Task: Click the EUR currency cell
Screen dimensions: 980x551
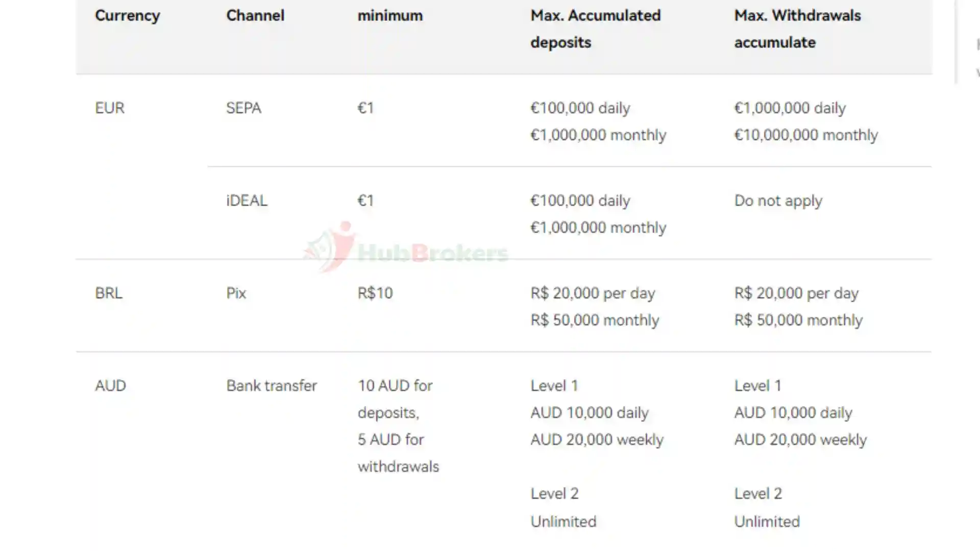Action: (x=110, y=108)
